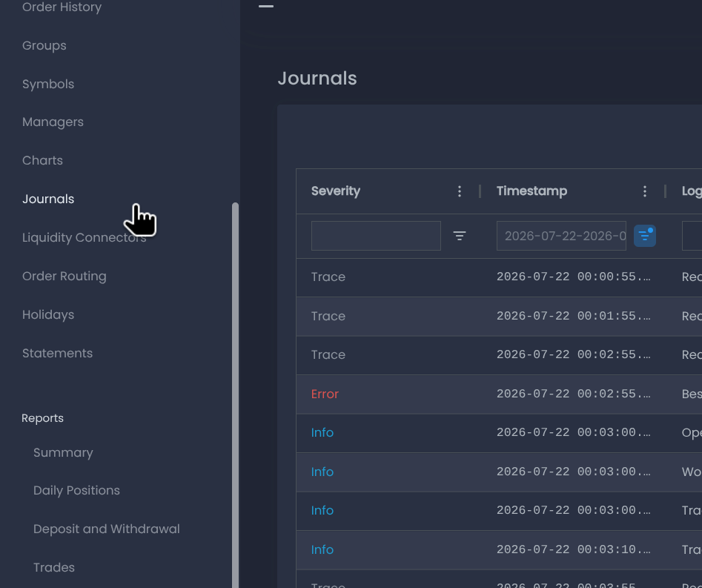Click the Info cell in the 00:03:10 row
Screen dimensions: 702x588
[322, 549]
